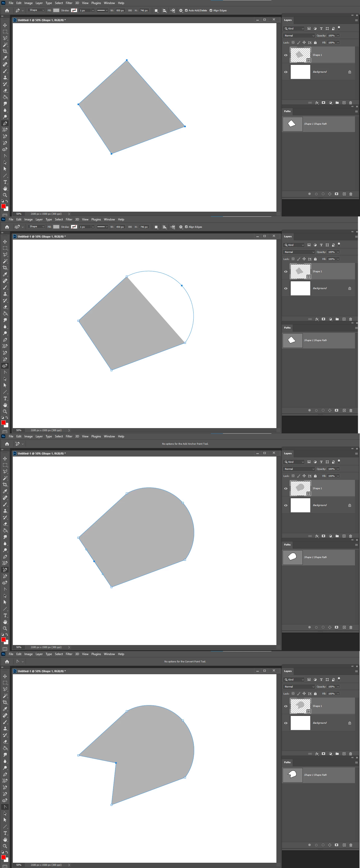Image resolution: width=360 pixels, height=868 pixels.
Task: Select Eraser tool in unfilled-arc window
Action: (x=5, y=307)
